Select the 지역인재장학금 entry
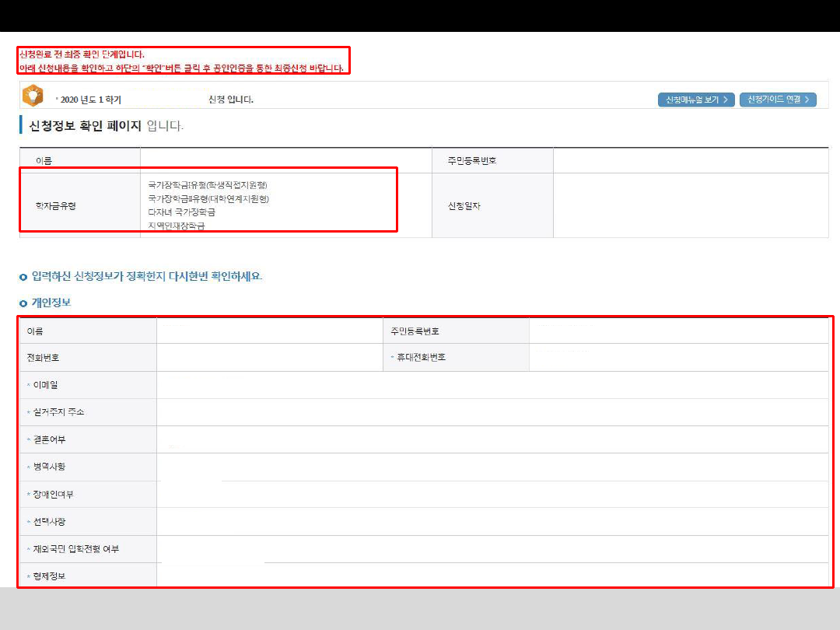 pos(181,226)
